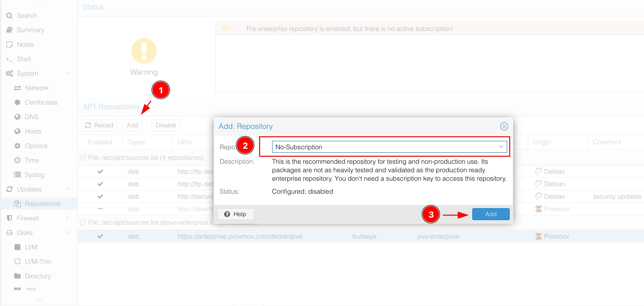Click the Proxmox icon in repository list
This screenshot has height=306, width=644.
tap(538, 236)
